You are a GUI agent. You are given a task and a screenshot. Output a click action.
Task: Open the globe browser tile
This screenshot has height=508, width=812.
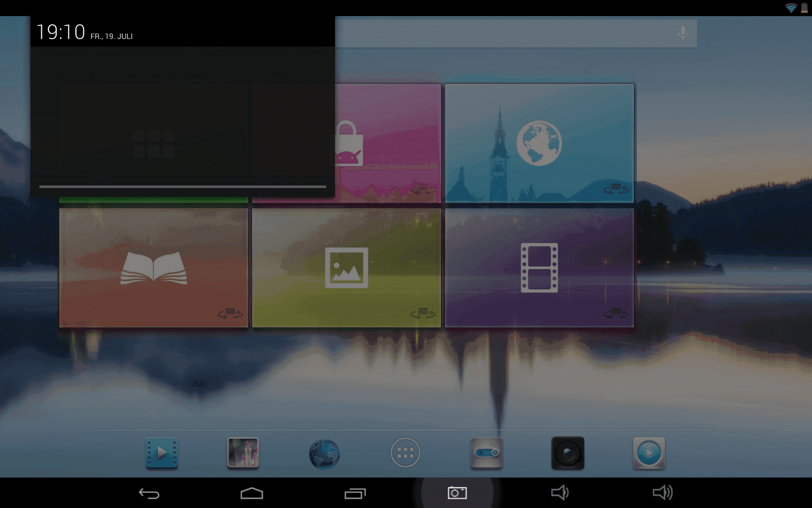coord(539,143)
